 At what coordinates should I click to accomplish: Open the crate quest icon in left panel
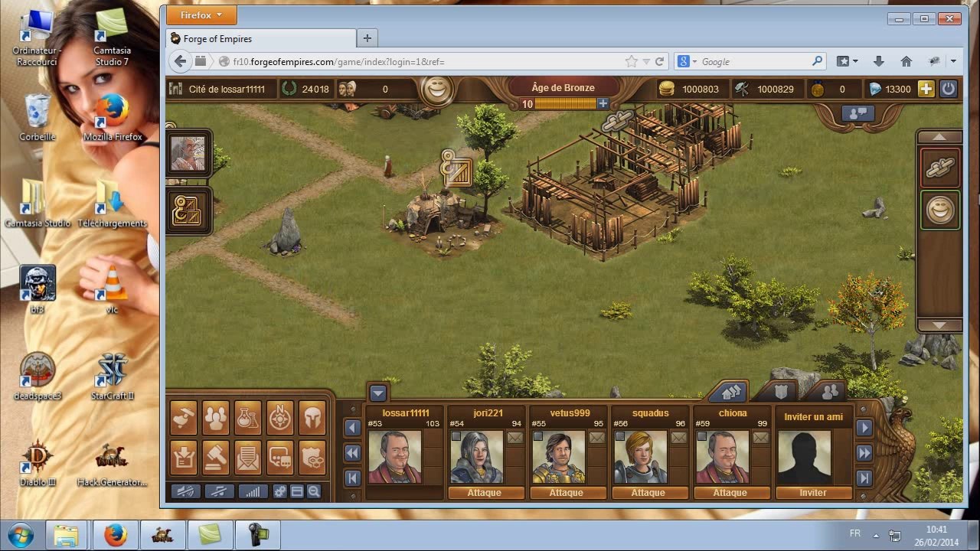188,211
